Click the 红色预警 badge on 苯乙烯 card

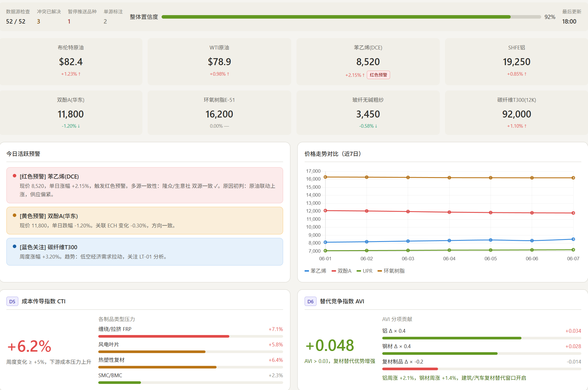tap(378, 75)
